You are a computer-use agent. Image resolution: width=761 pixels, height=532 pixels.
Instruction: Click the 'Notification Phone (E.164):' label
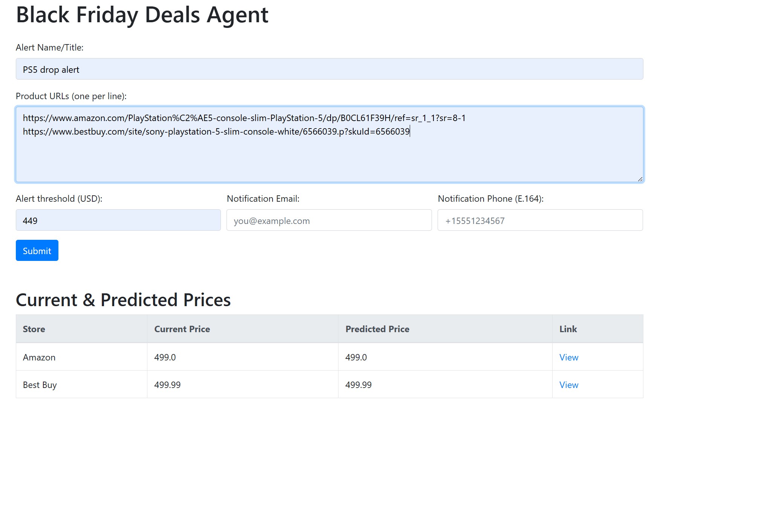[491, 199]
